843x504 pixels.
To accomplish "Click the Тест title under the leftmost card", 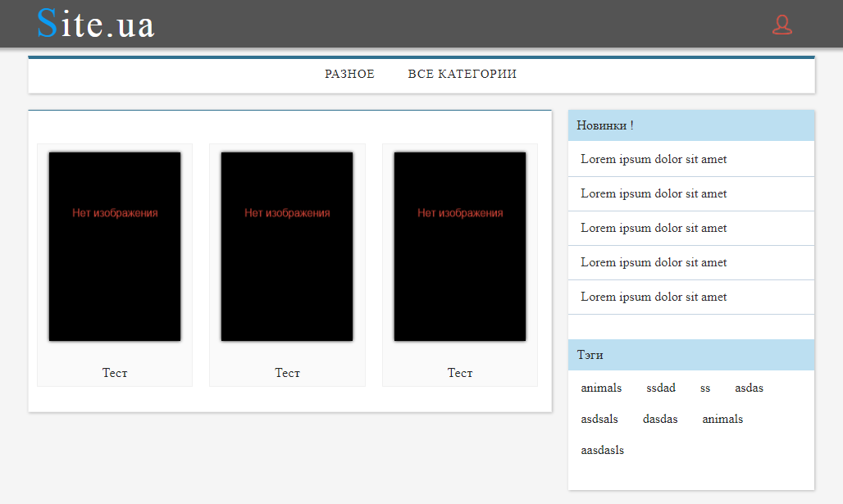I will click(x=115, y=373).
